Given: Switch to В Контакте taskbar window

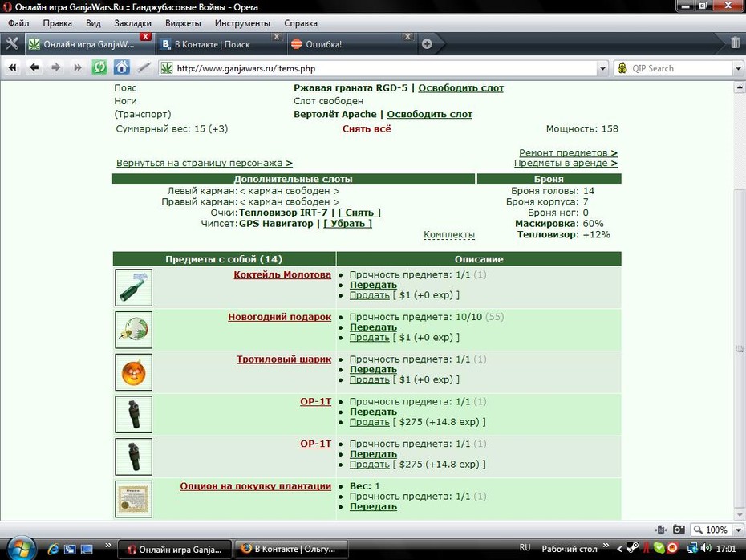Looking at the screenshot, I should click(291, 549).
